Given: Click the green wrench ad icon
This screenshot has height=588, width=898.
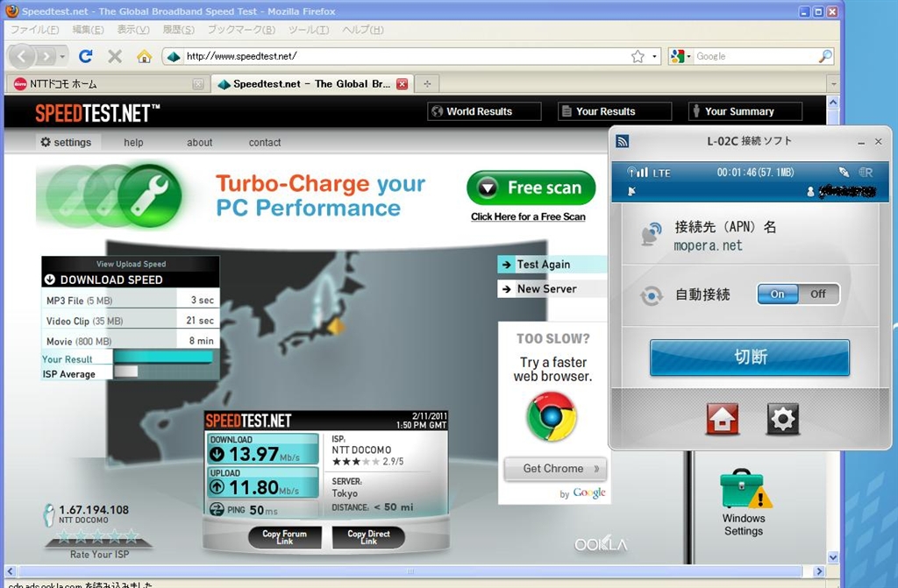Looking at the screenshot, I should (x=150, y=195).
